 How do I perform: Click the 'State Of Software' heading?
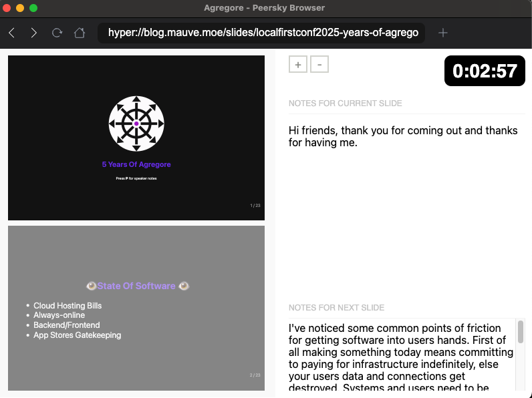tap(136, 286)
